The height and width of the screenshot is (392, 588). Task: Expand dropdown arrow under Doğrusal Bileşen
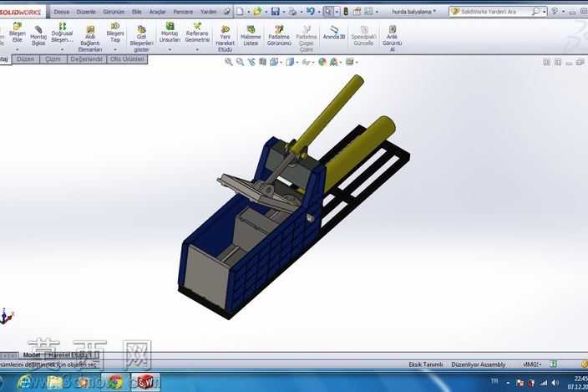coord(62,49)
